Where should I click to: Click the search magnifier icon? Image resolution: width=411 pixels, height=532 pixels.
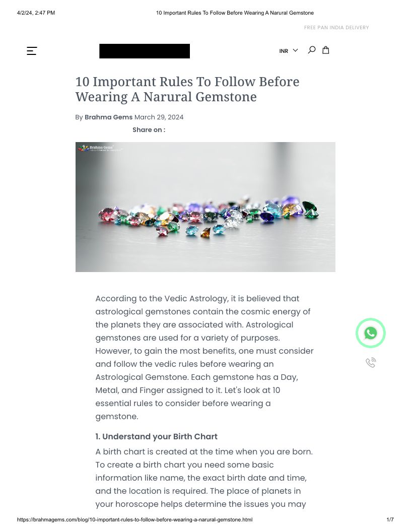point(312,50)
